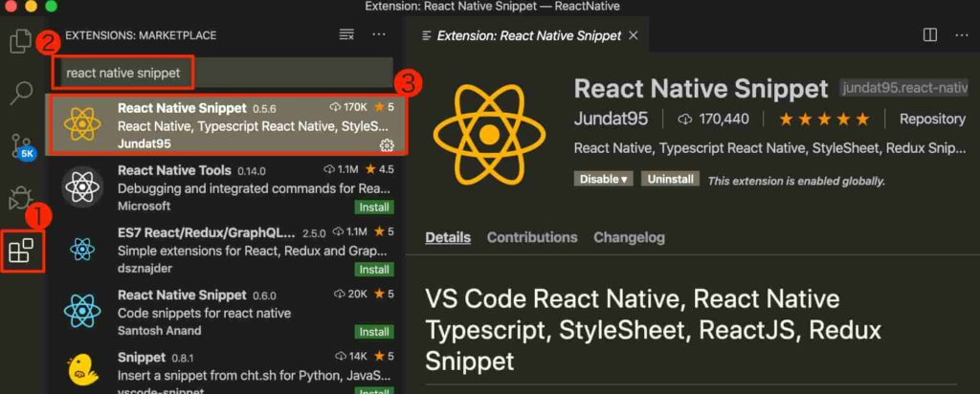Install React Native Snippet by Santosh Anand
The height and width of the screenshot is (394, 980).
point(374,332)
